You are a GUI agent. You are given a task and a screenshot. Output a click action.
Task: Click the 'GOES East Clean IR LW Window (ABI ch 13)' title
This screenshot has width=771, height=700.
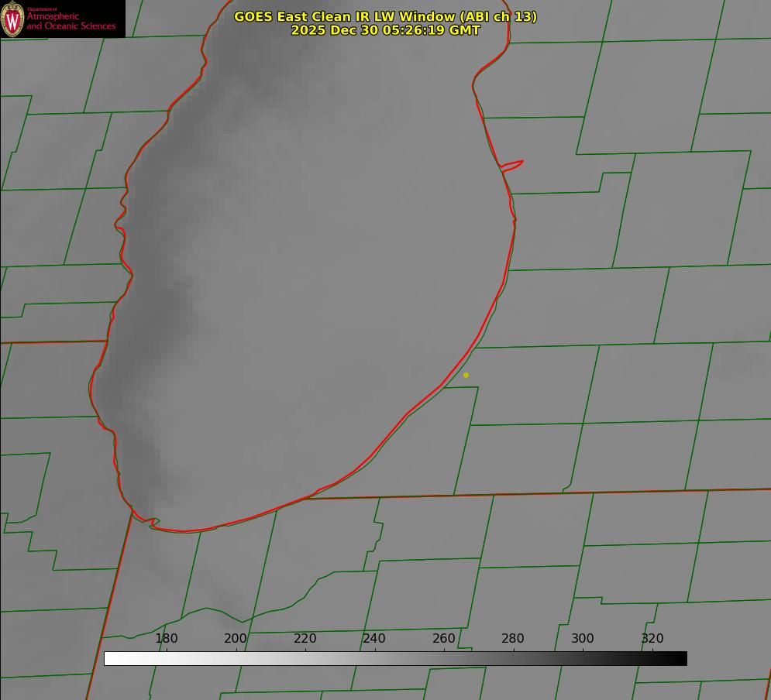point(386,16)
